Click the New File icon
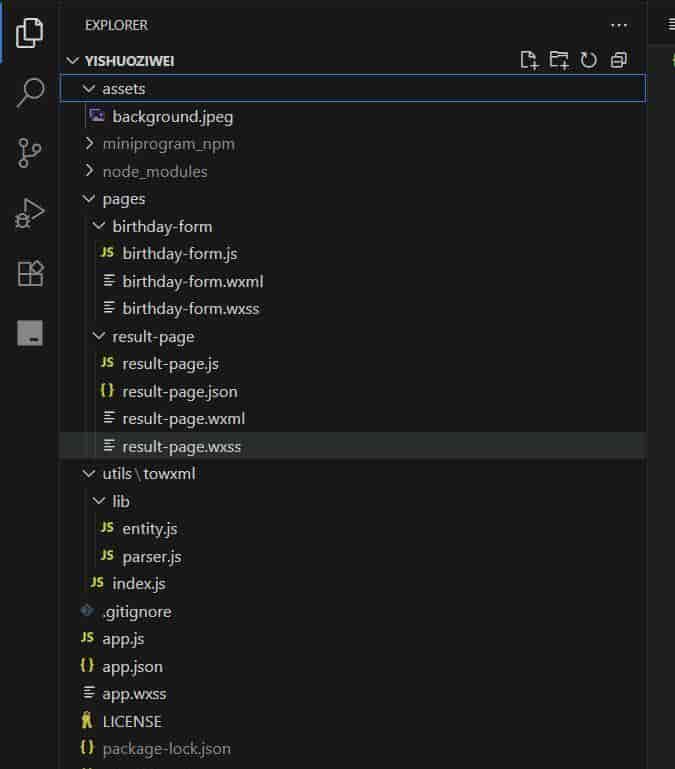The height and width of the screenshot is (769, 675). tap(529, 60)
